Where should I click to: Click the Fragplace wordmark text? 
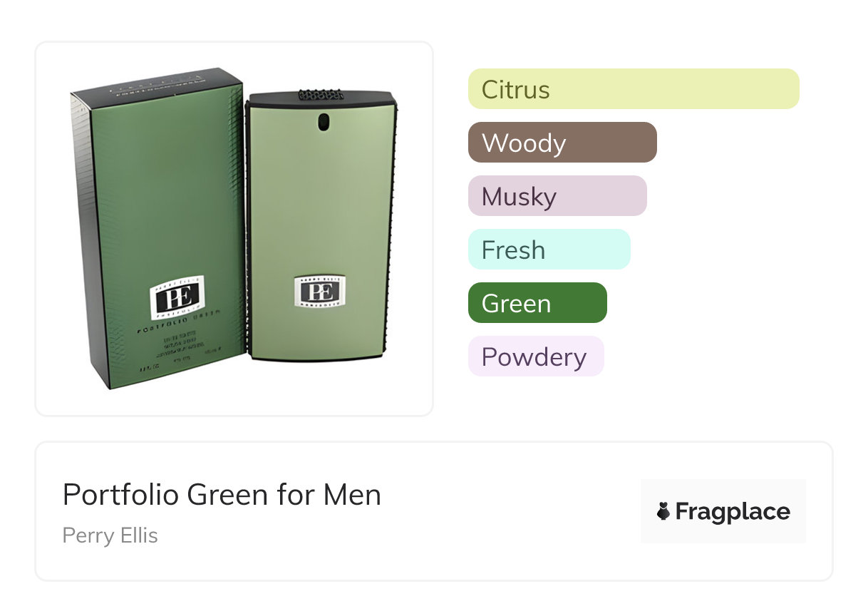point(732,512)
